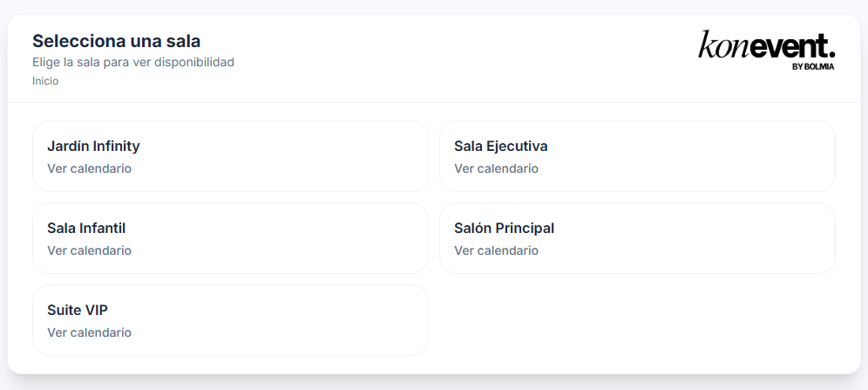Select the Sala Infantil room title

click(86, 228)
